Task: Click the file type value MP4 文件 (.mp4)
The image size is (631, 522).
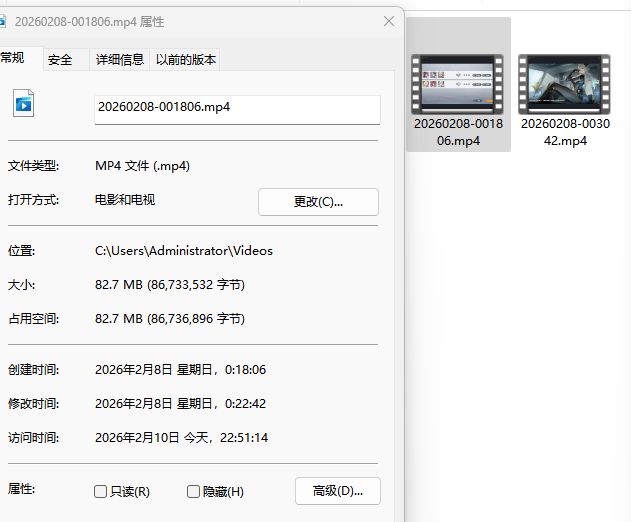Action: (142, 166)
